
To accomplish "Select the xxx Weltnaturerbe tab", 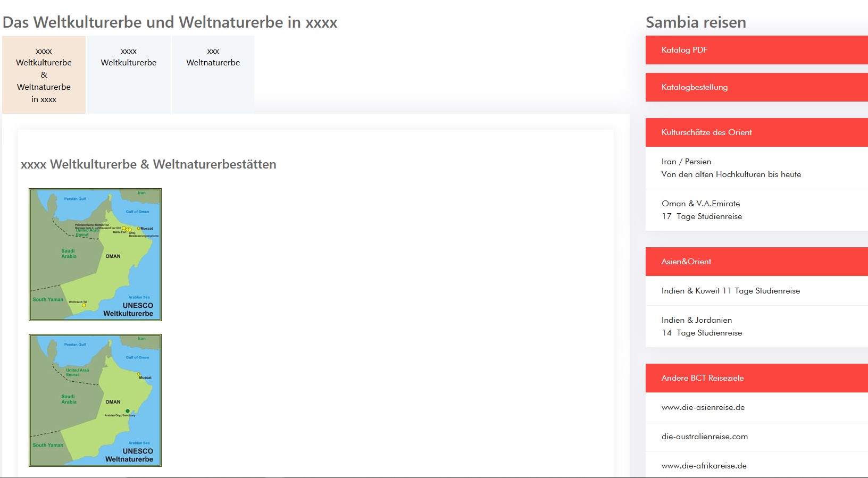I will [x=213, y=75].
